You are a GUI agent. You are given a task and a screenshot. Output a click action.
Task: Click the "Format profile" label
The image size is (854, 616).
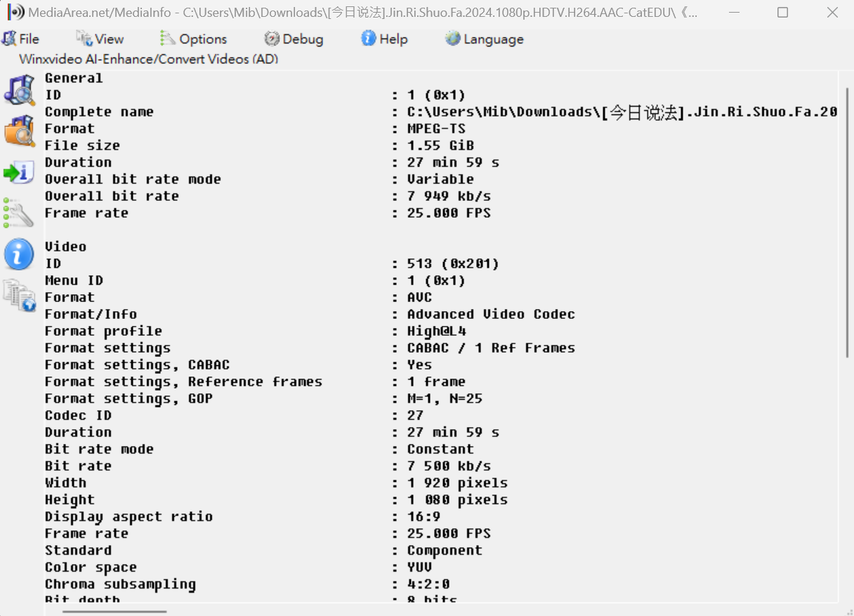tap(103, 331)
